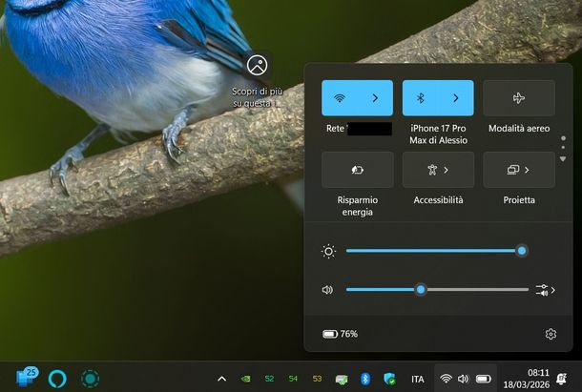
Task: Open the desktop "Scopri di più su questa i..." icon
Action: (x=257, y=80)
